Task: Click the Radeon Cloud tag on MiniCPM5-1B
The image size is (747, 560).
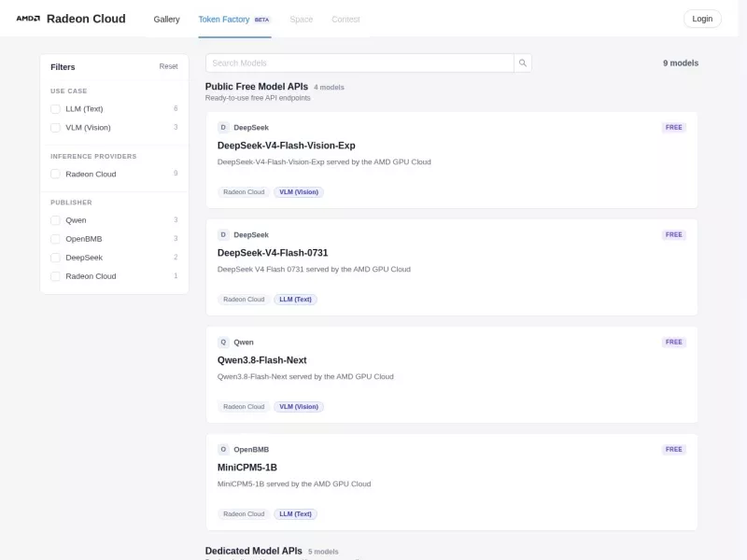Action: (x=244, y=514)
